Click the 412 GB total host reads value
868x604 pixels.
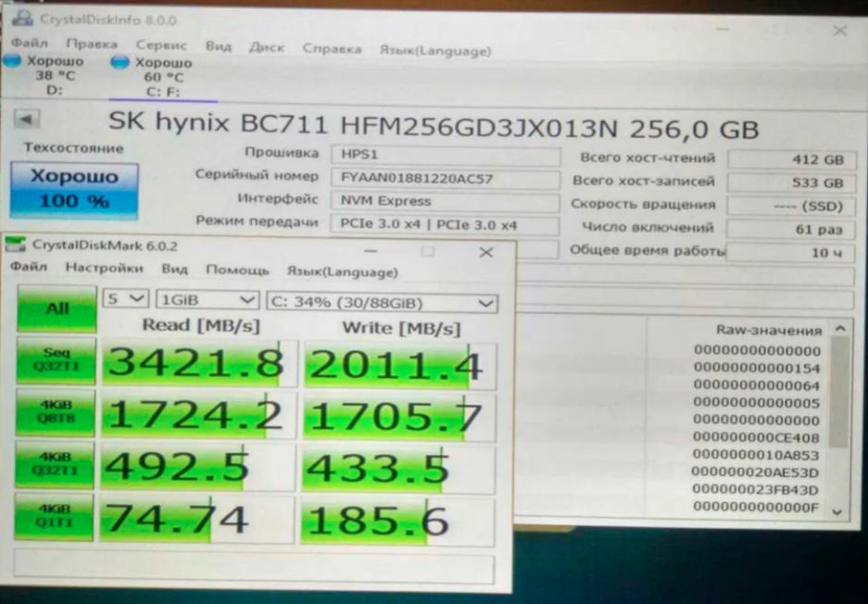pos(791,159)
